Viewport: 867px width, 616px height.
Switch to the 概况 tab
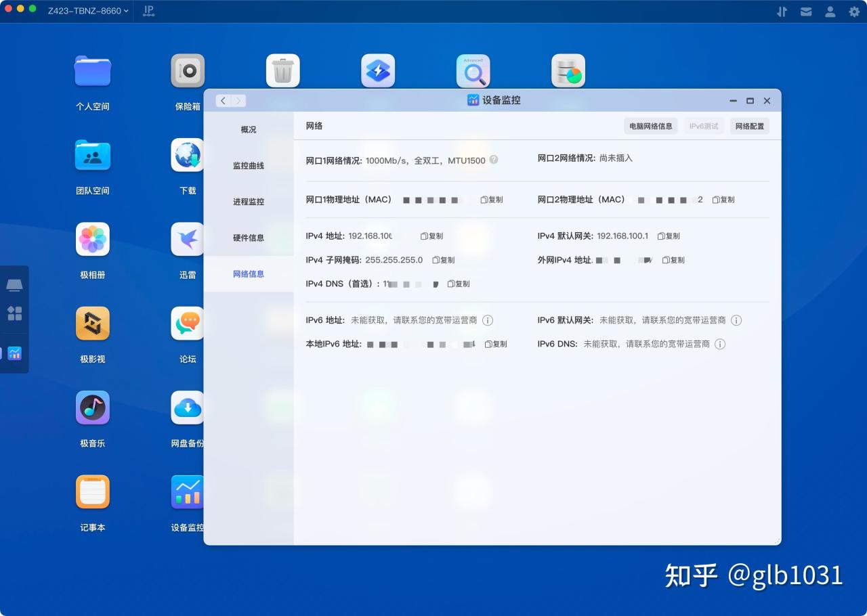249,129
